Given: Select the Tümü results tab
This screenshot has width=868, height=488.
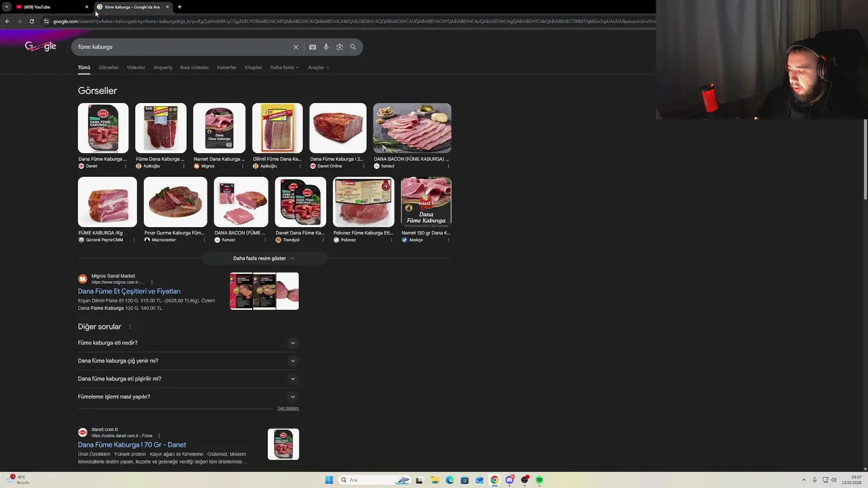Looking at the screenshot, I should point(84,67).
